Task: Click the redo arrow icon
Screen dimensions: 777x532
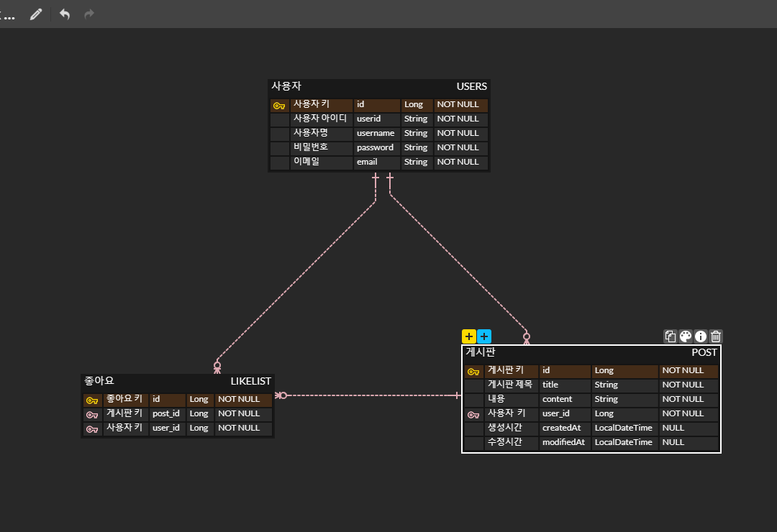Action: pyautogui.click(x=89, y=14)
